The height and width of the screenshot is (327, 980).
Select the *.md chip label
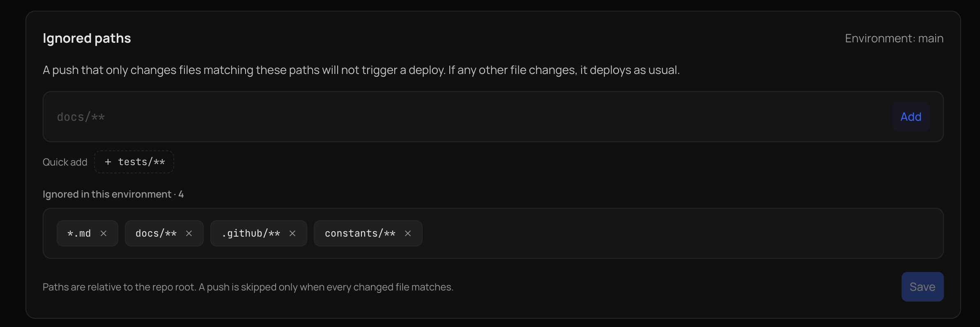79,233
